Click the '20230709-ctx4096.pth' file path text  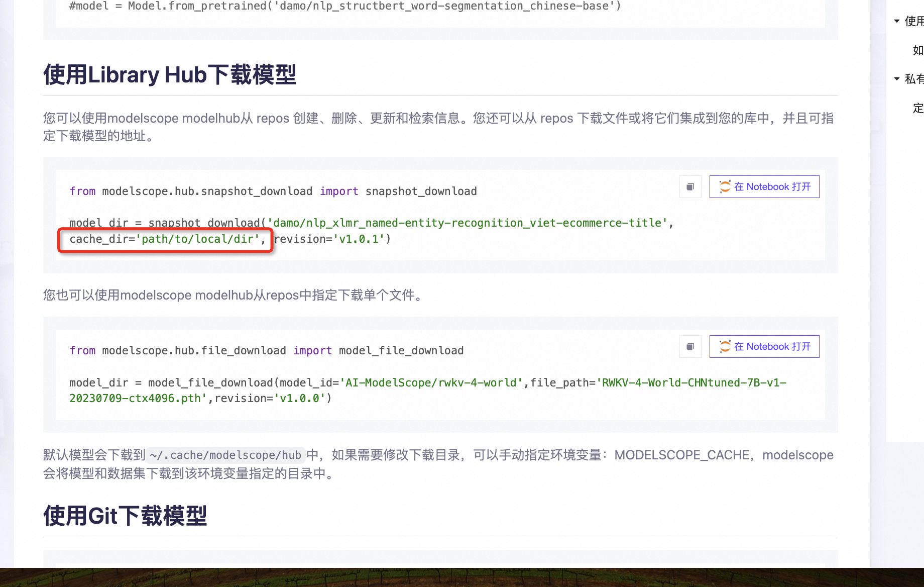[x=138, y=399]
